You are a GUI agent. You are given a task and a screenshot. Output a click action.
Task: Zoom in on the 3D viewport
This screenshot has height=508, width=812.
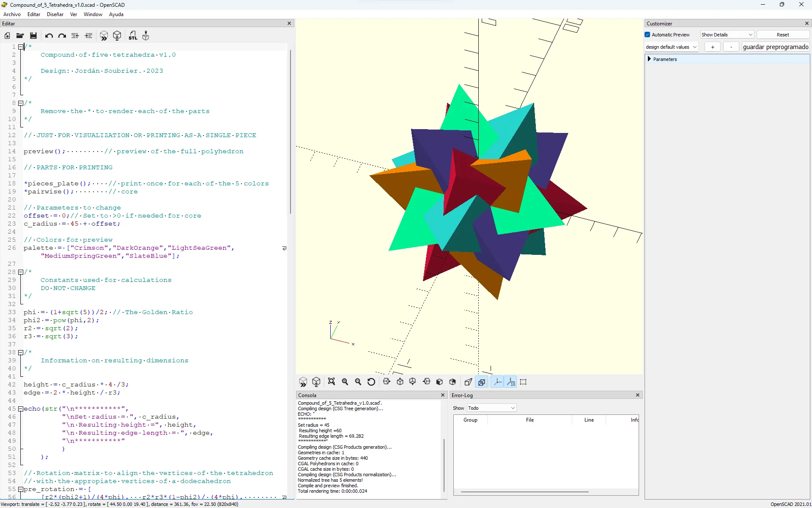coord(345,382)
